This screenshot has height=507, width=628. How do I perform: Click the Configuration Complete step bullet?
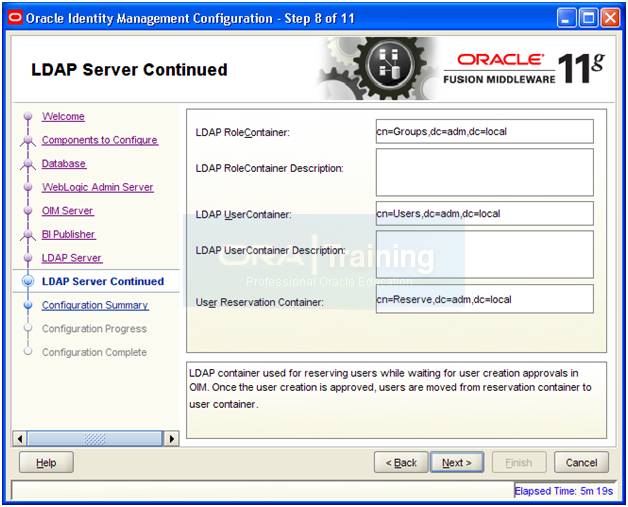(28, 352)
